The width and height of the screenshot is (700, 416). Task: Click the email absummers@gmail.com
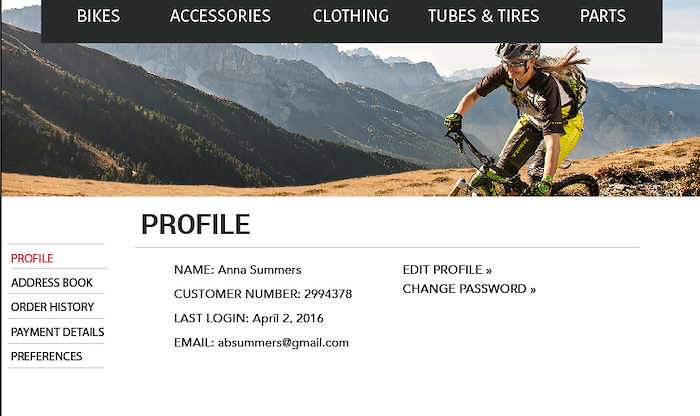coord(283,343)
